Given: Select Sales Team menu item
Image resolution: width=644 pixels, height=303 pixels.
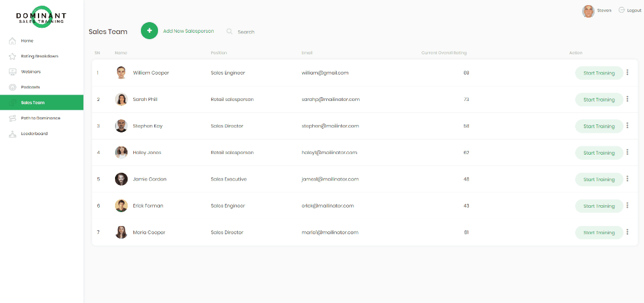Looking at the screenshot, I should click(x=42, y=102).
